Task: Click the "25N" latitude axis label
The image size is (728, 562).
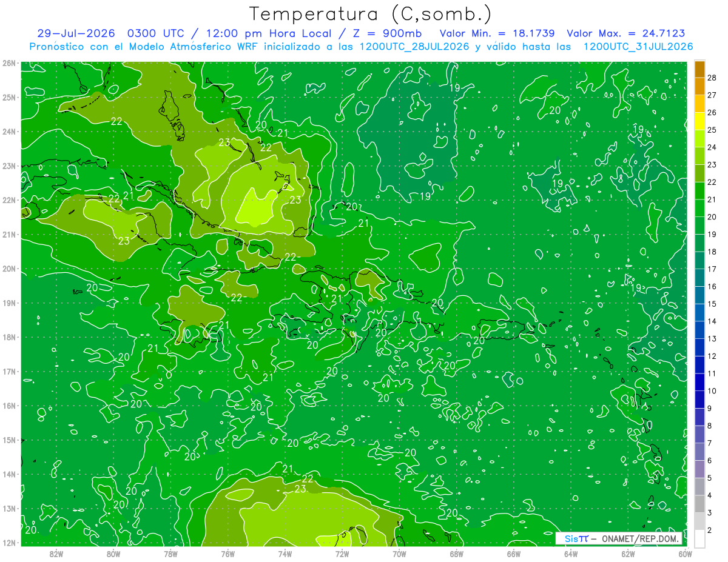Action: (8, 97)
